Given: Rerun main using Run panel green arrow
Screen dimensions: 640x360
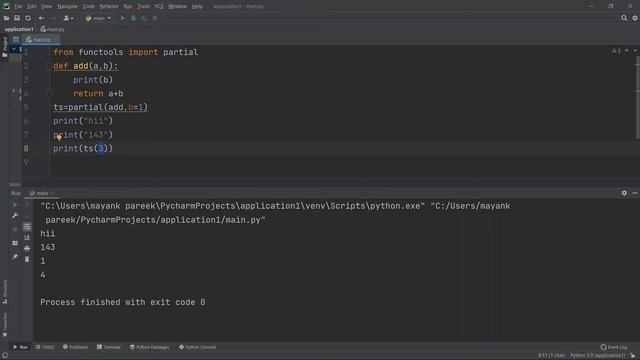Looking at the screenshot, I should [x=15, y=205].
